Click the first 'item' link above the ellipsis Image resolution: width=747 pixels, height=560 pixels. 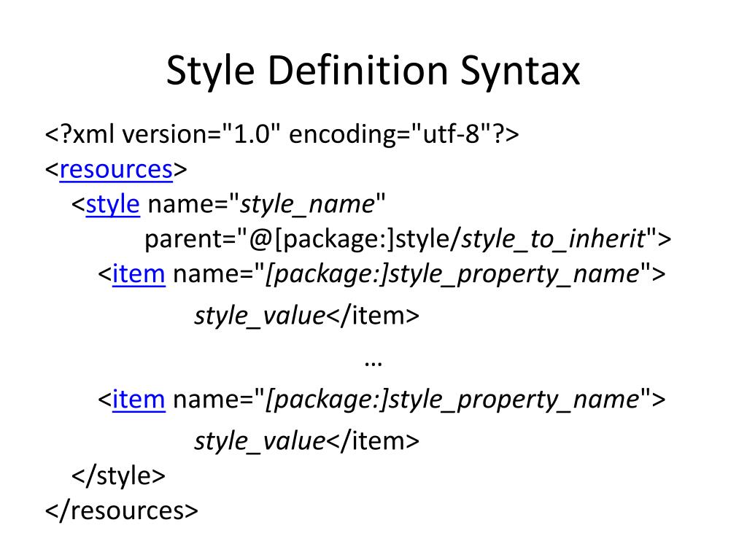(x=139, y=274)
